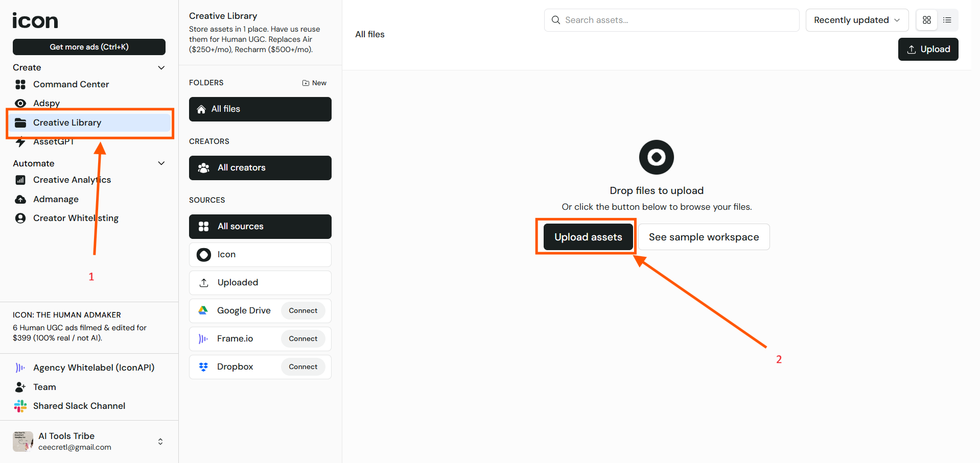Click the home icon in All files

click(x=201, y=109)
